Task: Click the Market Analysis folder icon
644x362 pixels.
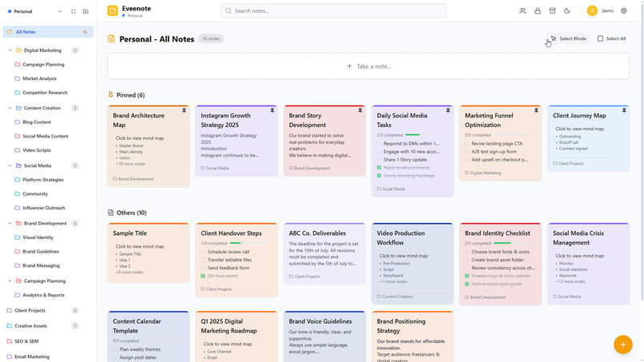Action: click(x=18, y=78)
